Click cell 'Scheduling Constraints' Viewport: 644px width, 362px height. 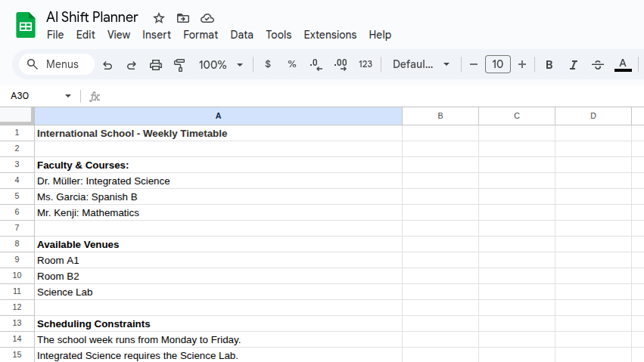(x=218, y=324)
